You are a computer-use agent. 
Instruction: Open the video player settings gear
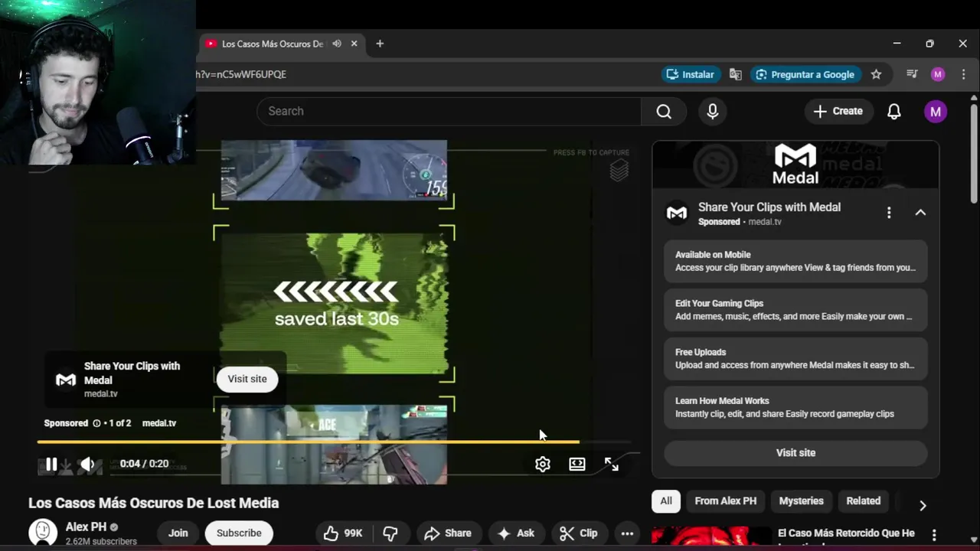click(x=543, y=465)
